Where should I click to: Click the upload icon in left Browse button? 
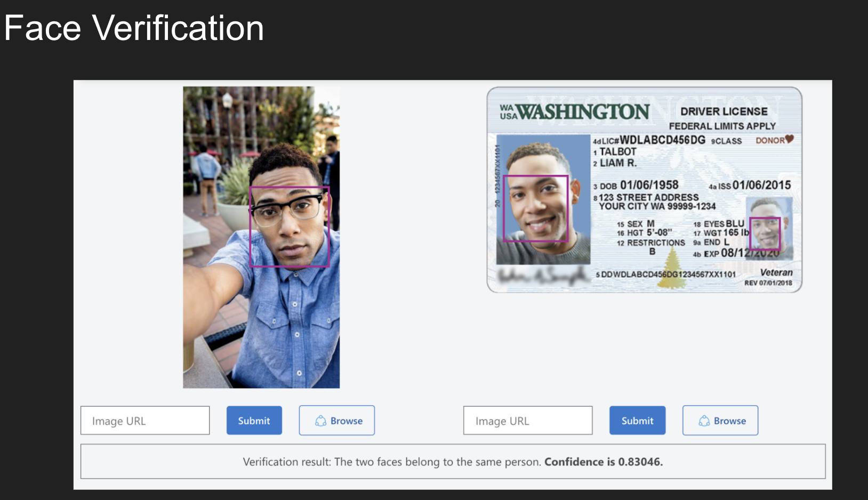tap(320, 421)
